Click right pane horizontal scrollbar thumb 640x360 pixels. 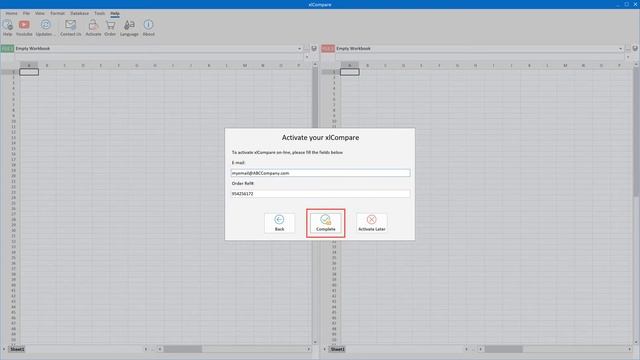[x=504, y=349]
